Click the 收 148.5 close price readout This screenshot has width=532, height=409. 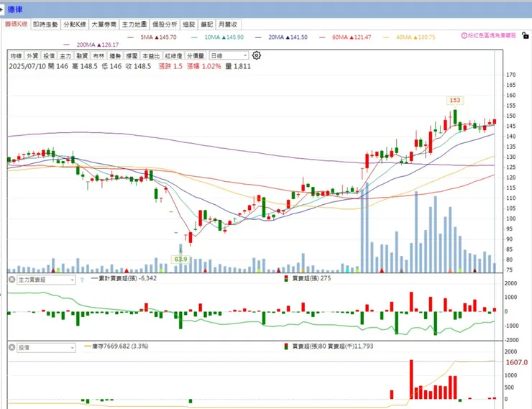point(138,66)
